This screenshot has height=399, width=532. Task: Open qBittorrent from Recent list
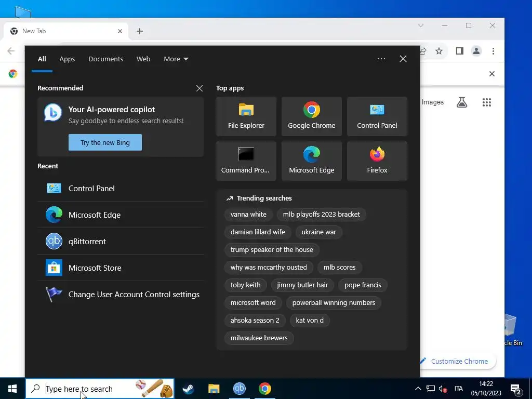[x=121, y=241]
